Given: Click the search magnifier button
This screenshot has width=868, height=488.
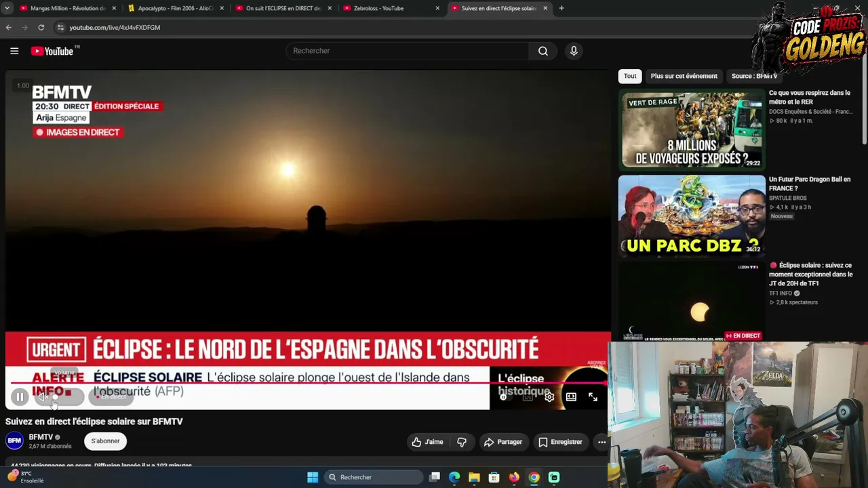Looking at the screenshot, I should [x=543, y=51].
